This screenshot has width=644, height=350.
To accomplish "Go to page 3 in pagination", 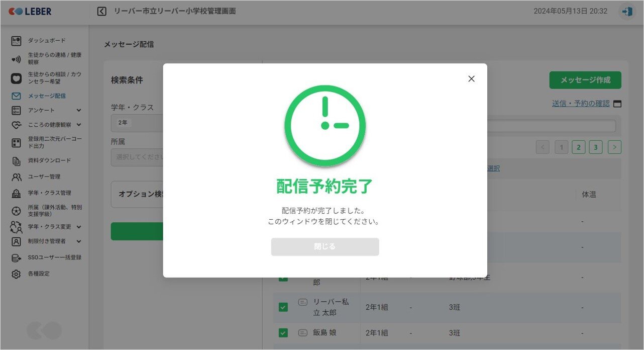I will tap(595, 147).
